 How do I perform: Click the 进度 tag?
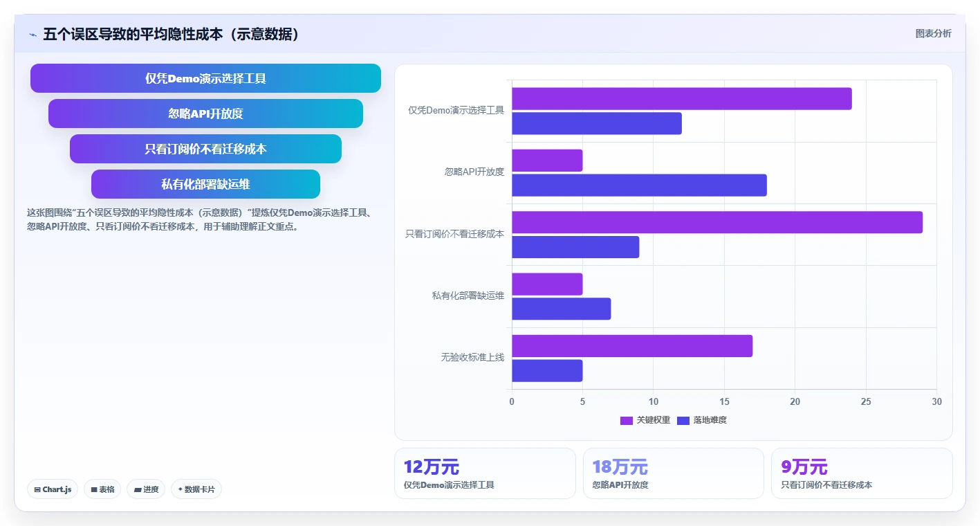tap(146, 489)
